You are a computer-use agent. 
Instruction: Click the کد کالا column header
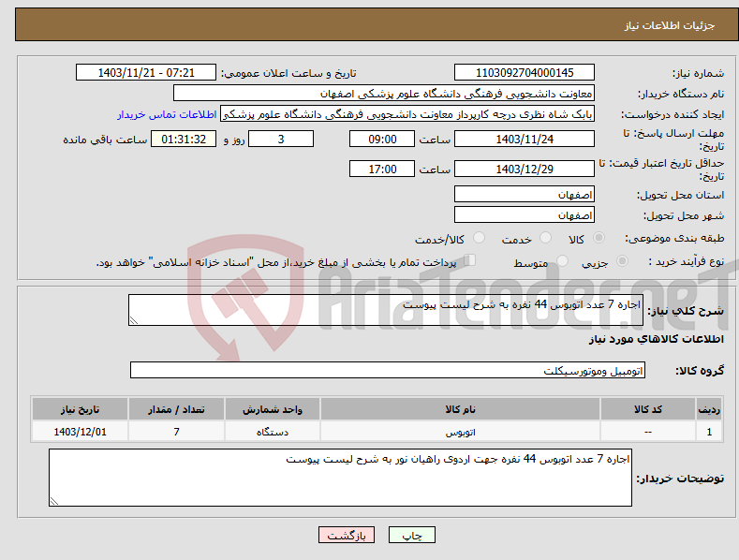point(648,409)
